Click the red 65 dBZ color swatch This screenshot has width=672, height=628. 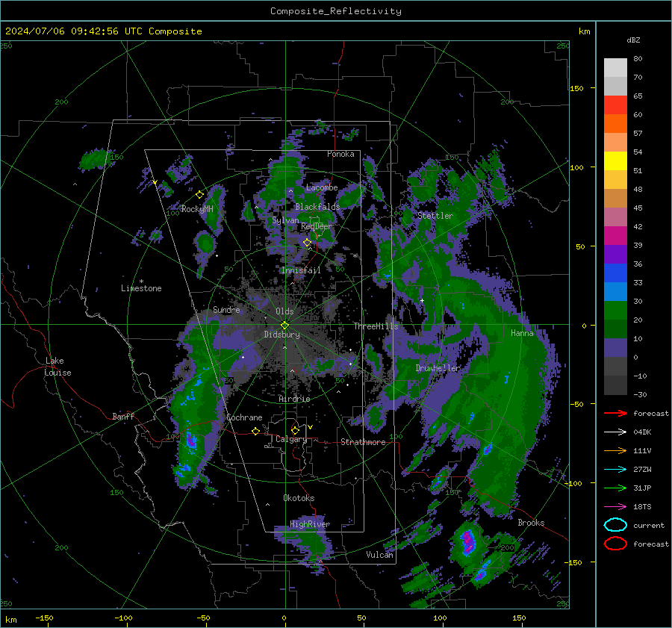[x=615, y=105]
